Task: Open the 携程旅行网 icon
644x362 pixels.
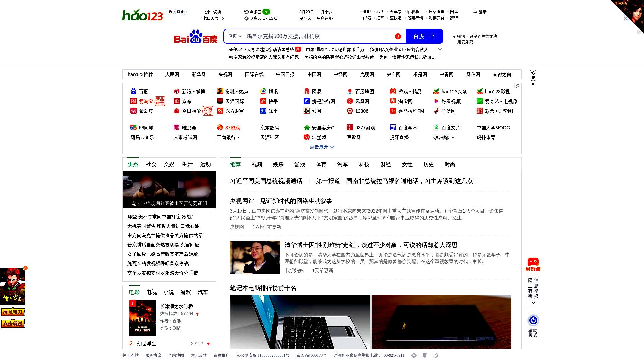Action: (307, 101)
